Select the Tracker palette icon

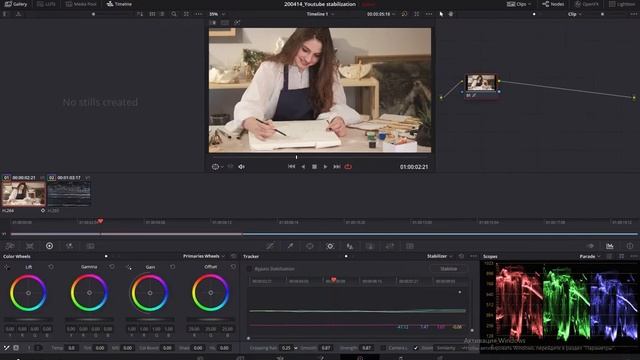point(330,246)
